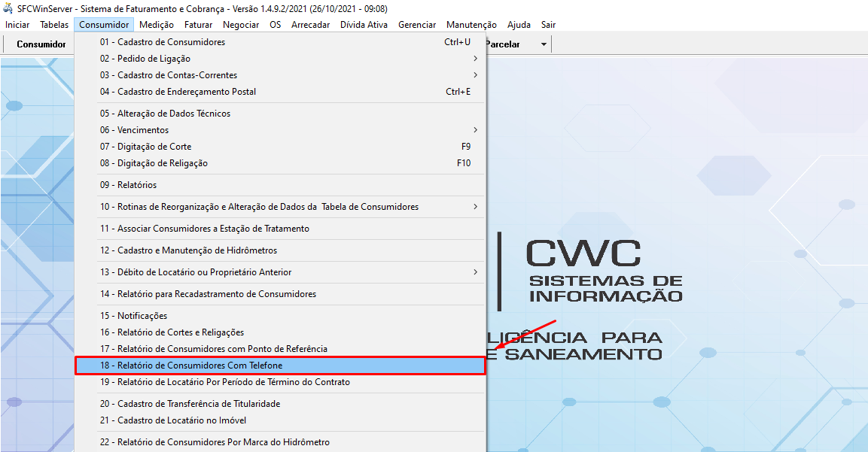Click the Consumidor toolbar button
The width and height of the screenshot is (868, 452).
click(41, 44)
